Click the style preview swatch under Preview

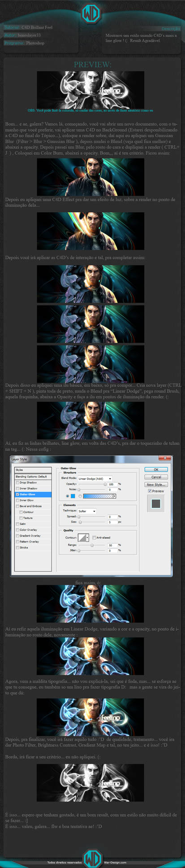click(156, 504)
